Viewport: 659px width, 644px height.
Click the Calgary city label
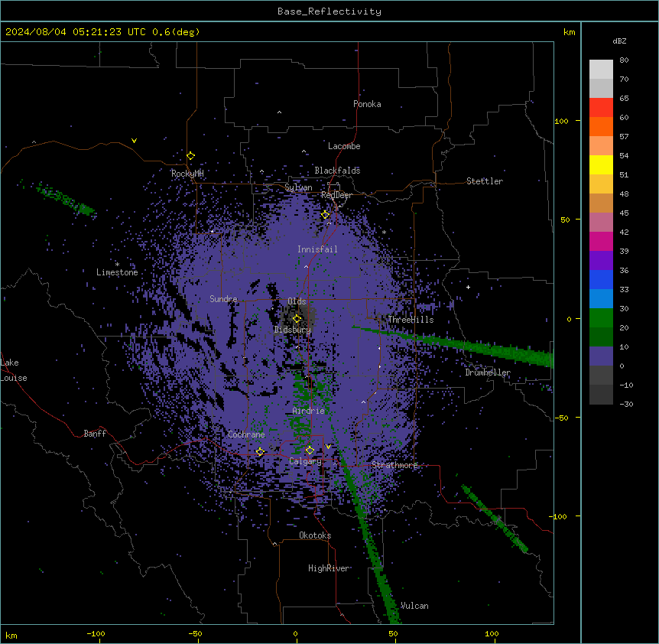coord(305,461)
